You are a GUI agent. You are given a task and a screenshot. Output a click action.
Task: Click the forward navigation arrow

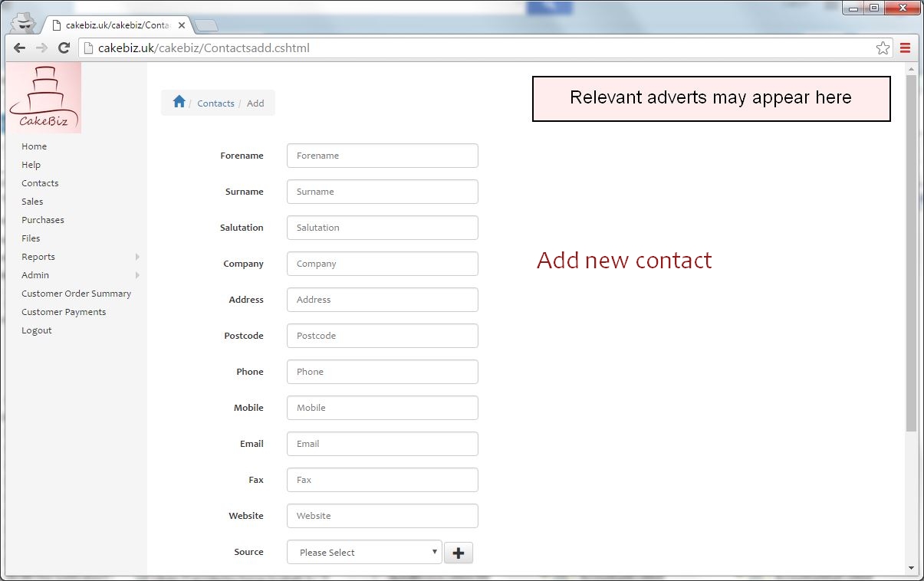click(41, 48)
